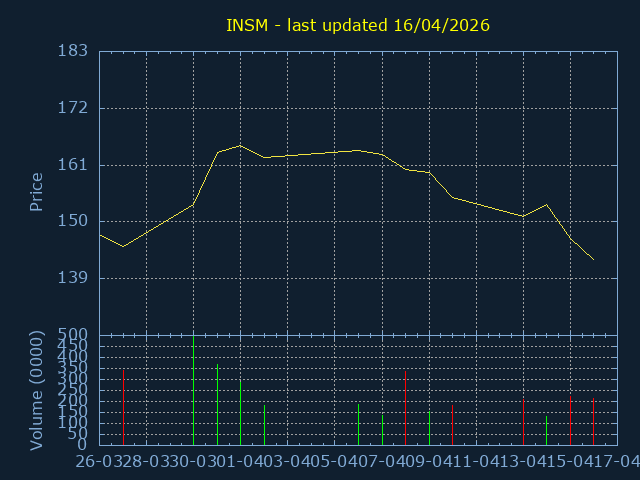Click the price line peak near 01-04

click(x=240, y=146)
